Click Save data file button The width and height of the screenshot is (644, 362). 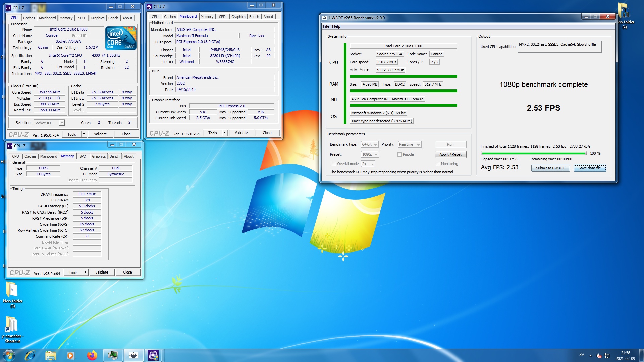point(590,168)
